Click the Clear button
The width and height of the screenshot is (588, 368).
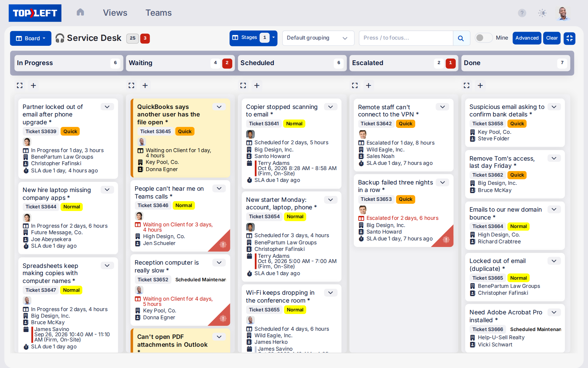point(552,38)
